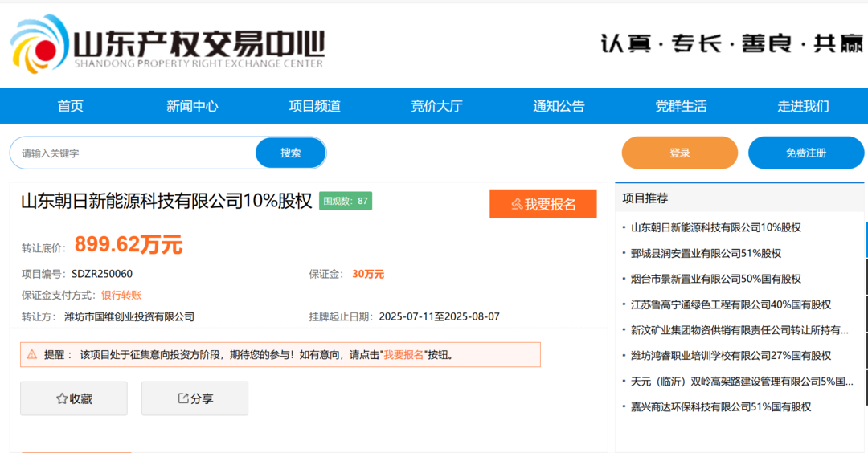
Task: Open 江苏鲁高宁通绿色工程有限公司40%国有股权 link
Action: 731,304
